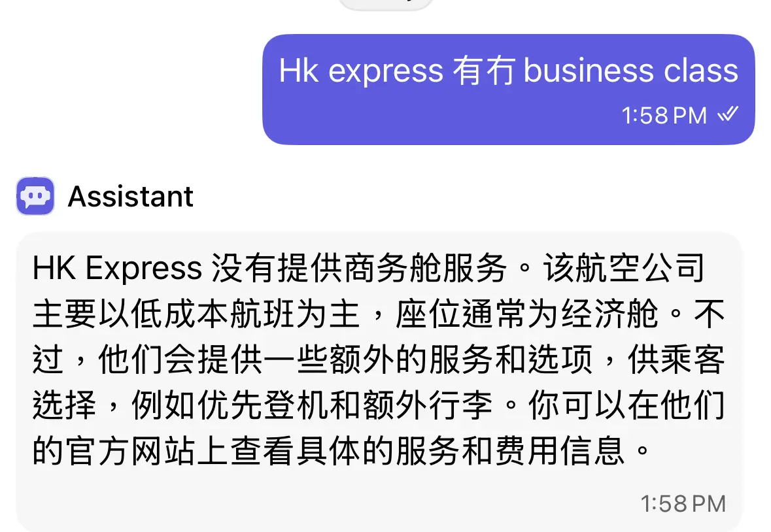Viewport: 771px width, 532px height.
Task: Click the words "business class" in sent message
Action: tap(631, 71)
